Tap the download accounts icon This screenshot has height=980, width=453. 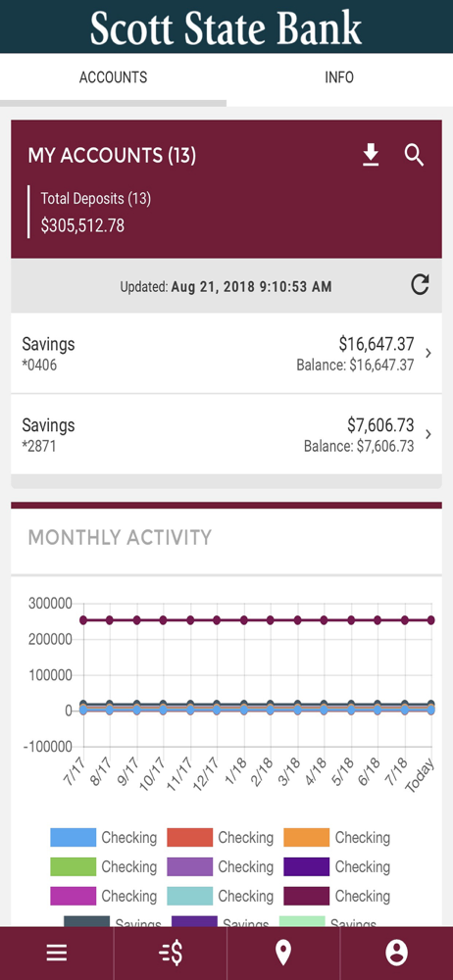(371, 156)
